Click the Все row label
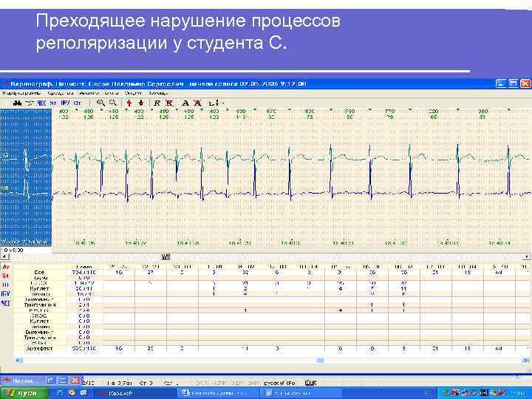 tap(39, 272)
